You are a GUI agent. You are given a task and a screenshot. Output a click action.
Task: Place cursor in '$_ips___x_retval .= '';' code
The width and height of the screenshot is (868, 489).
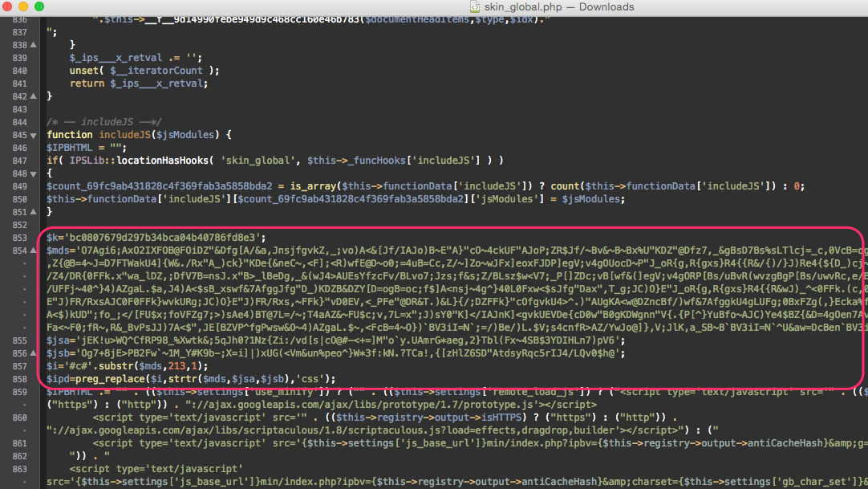tap(136, 58)
